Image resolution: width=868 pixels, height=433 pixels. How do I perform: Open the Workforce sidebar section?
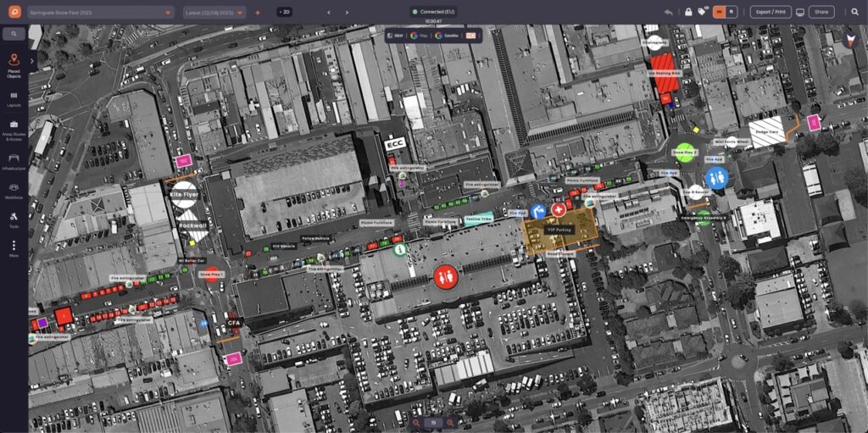click(14, 191)
